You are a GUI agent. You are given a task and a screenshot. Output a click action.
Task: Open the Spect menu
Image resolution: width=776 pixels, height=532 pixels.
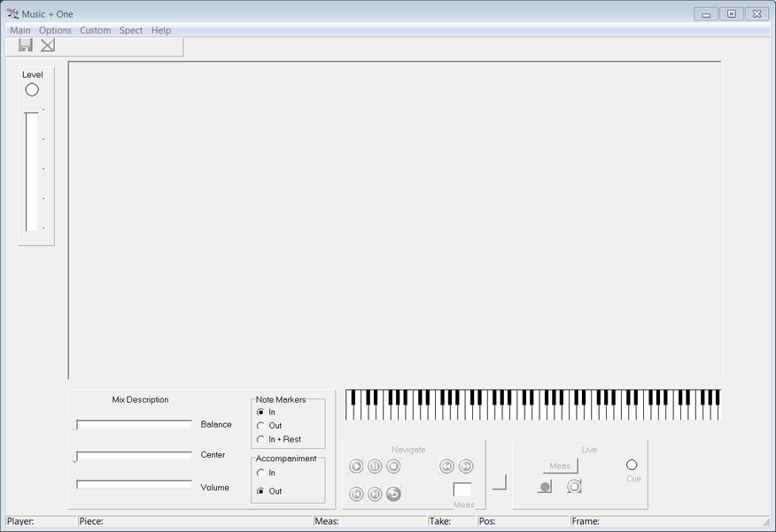[131, 30]
